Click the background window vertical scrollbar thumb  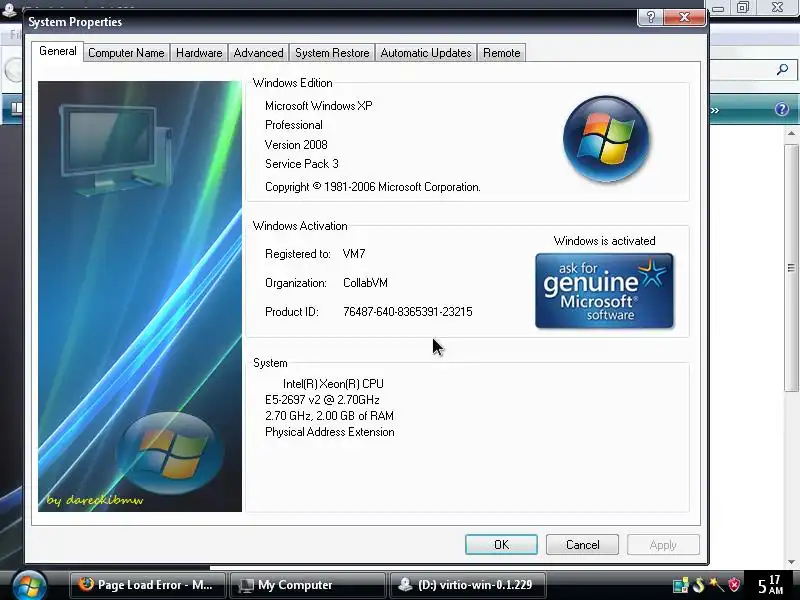(791, 268)
